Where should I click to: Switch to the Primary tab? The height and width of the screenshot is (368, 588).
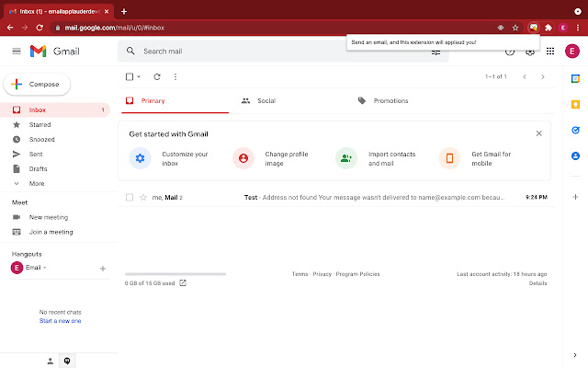click(175, 100)
